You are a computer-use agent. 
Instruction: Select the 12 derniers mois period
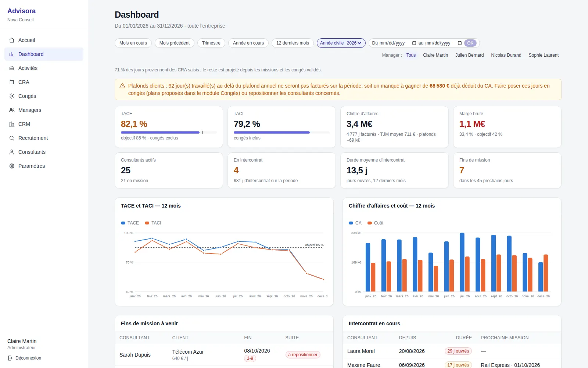click(x=293, y=43)
